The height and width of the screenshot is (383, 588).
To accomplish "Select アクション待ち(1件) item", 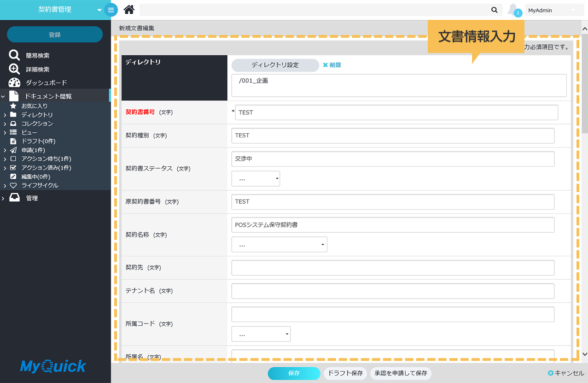I will 46,159.
